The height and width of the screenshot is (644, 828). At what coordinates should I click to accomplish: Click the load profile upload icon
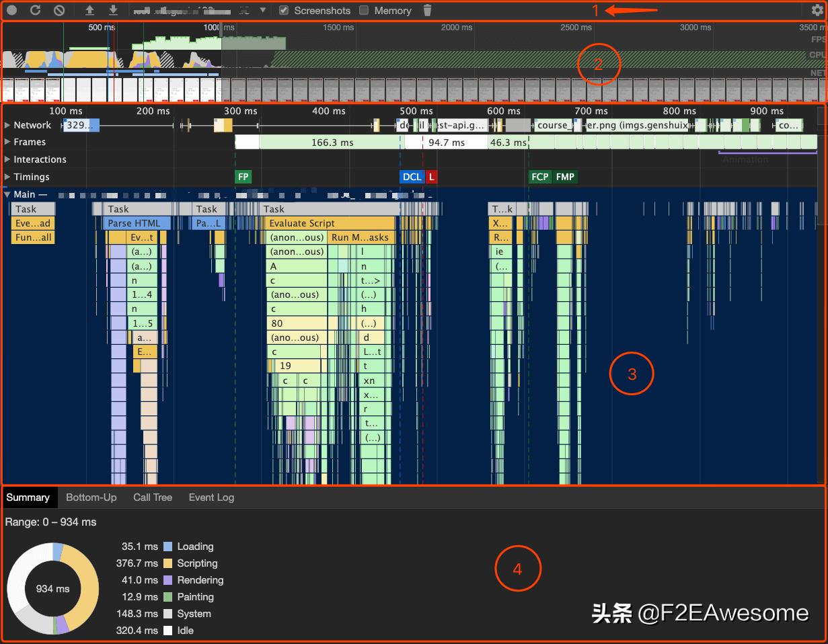coord(89,10)
